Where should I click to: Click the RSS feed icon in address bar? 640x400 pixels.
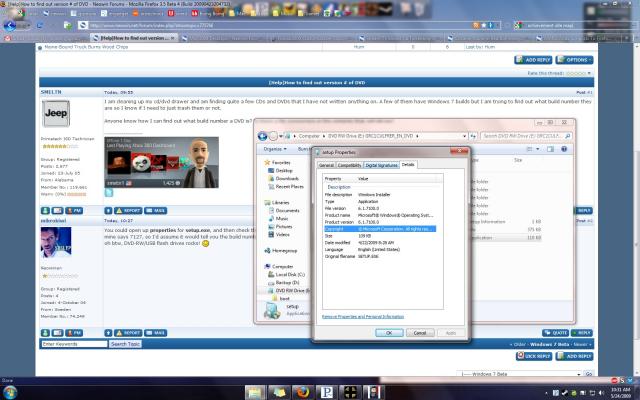[x=476, y=25]
